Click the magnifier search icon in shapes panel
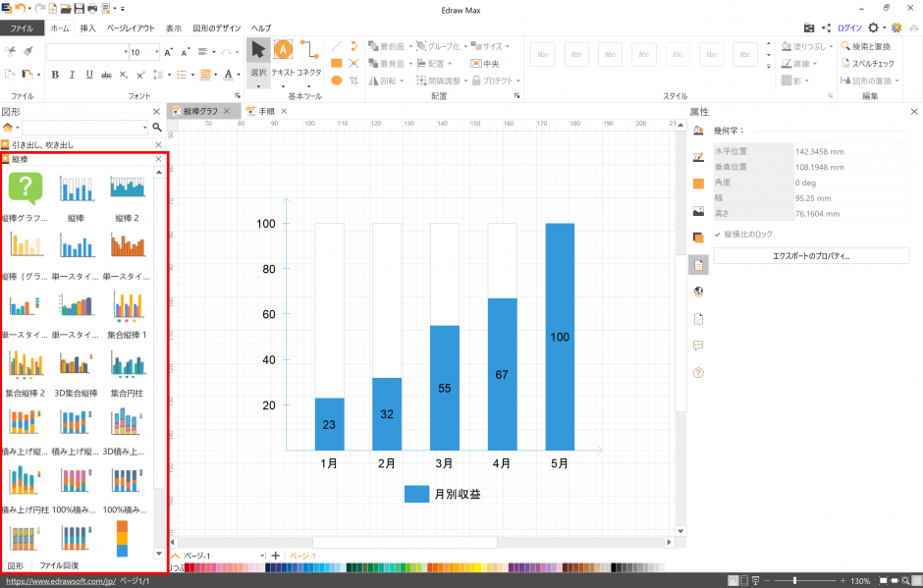The width and height of the screenshot is (923, 588). click(x=157, y=127)
